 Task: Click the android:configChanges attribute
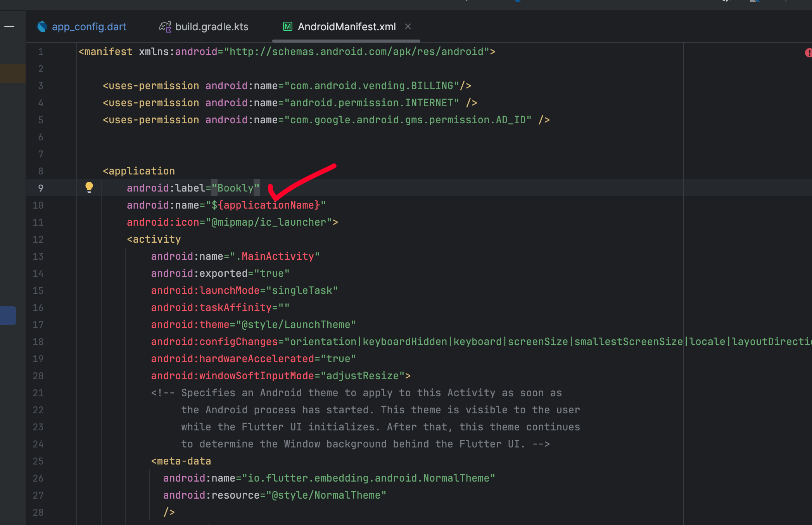point(214,342)
